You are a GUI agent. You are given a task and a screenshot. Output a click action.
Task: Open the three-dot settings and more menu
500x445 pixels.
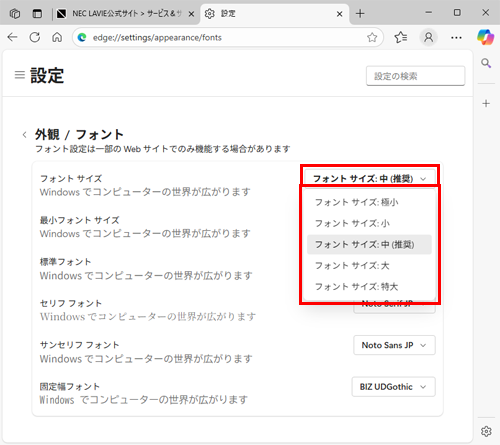coord(456,38)
